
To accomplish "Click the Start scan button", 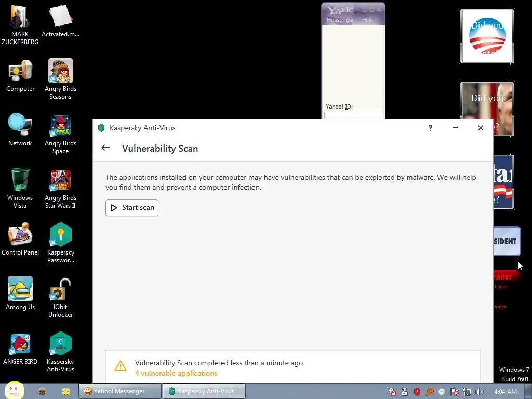I will click(131, 208).
